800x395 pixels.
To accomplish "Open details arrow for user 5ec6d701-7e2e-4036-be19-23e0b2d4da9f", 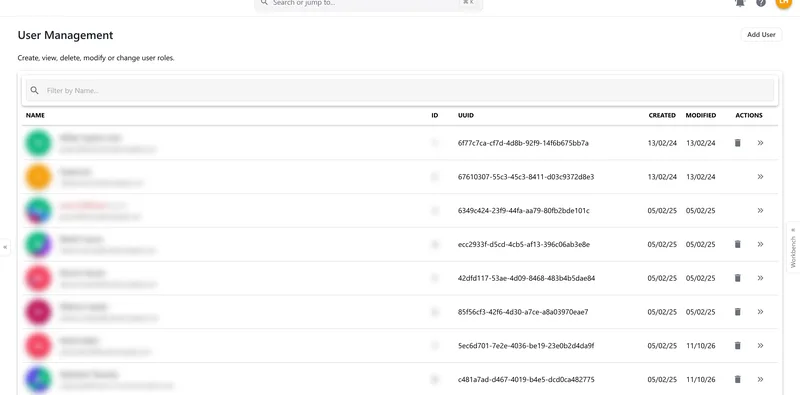I will (760, 345).
